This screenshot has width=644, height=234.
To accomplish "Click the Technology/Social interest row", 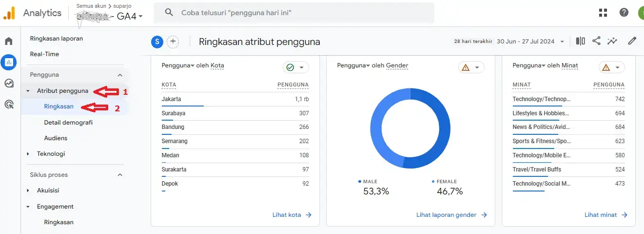I will 568,184.
